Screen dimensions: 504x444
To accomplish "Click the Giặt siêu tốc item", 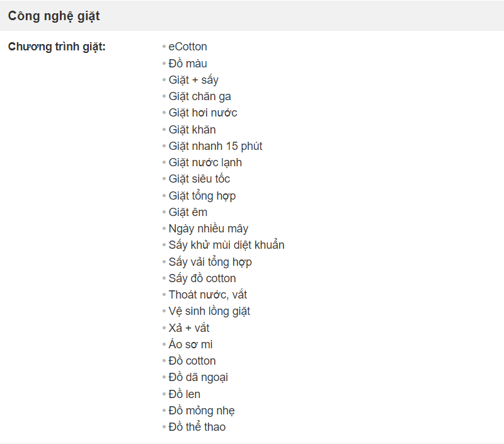I will point(199,179).
